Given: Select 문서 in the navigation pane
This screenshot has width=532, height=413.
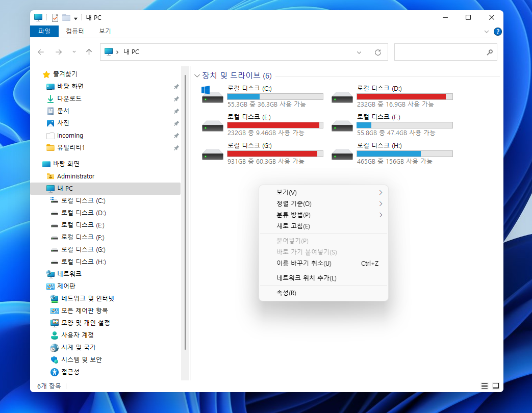Looking at the screenshot, I should 63,111.
